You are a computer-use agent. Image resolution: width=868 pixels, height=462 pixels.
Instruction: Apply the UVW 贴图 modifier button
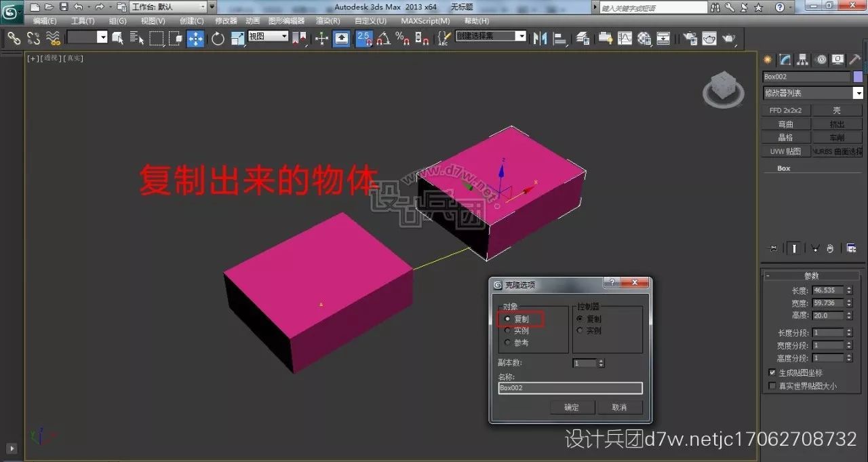tap(786, 151)
